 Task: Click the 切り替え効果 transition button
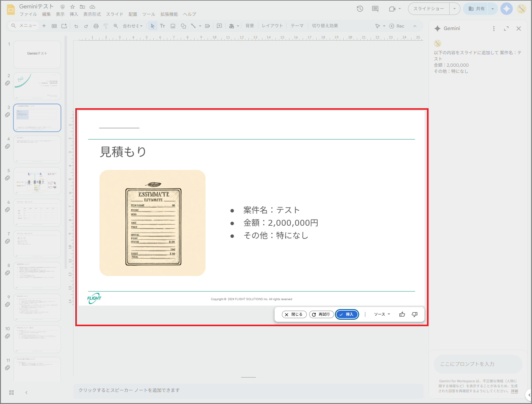coord(325,26)
